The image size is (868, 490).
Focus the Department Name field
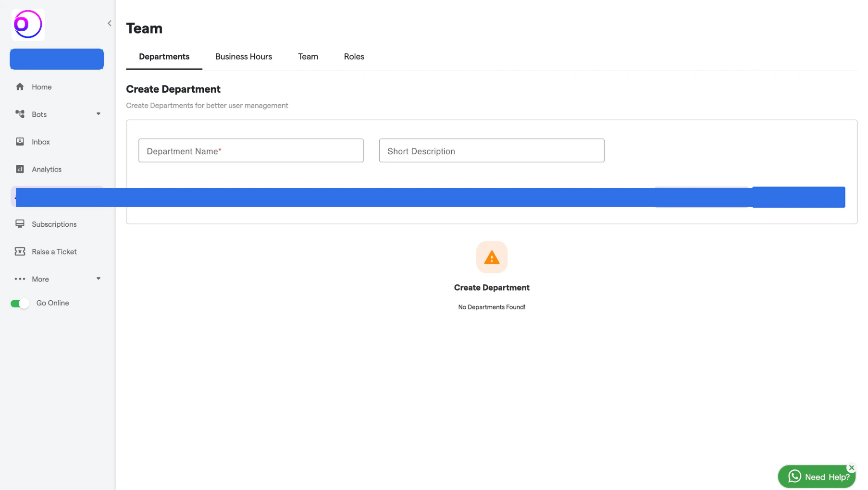(251, 150)
